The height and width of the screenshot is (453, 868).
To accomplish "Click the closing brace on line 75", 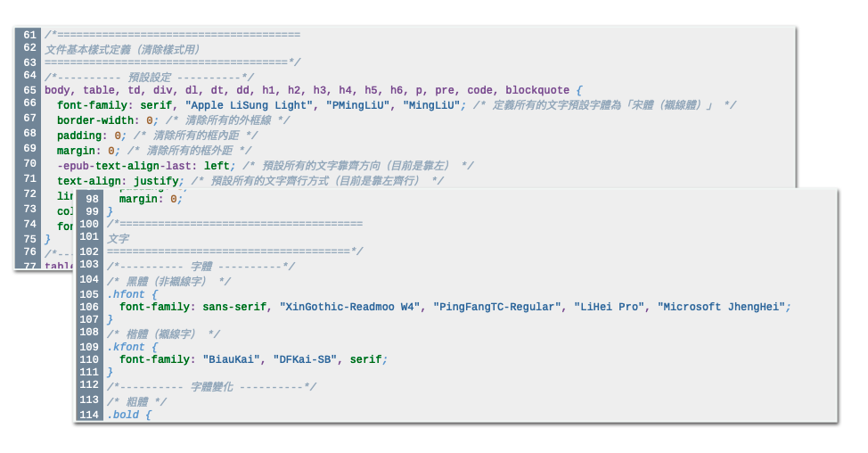I will 47,239.
